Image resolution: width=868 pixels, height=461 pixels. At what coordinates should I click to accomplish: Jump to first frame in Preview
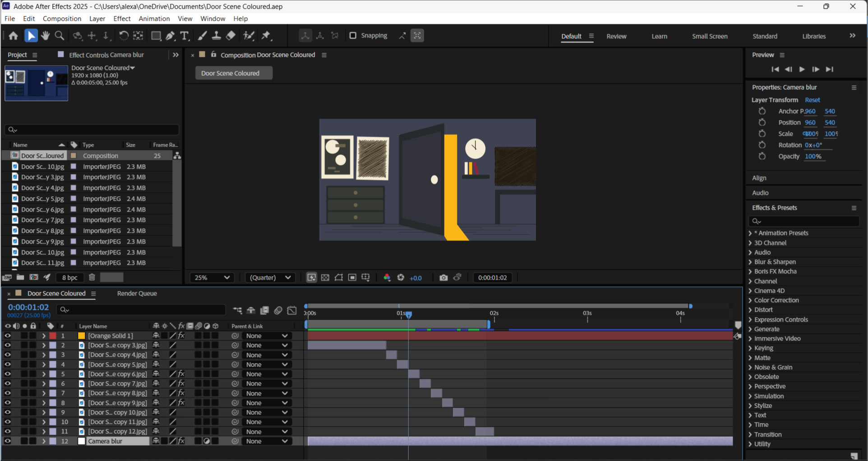click(x=775, y=69)
